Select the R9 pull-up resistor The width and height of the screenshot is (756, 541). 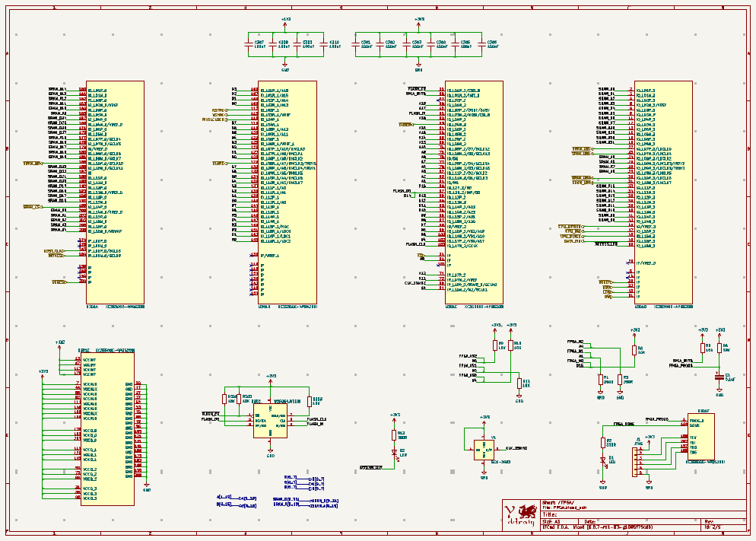point(495,345)
